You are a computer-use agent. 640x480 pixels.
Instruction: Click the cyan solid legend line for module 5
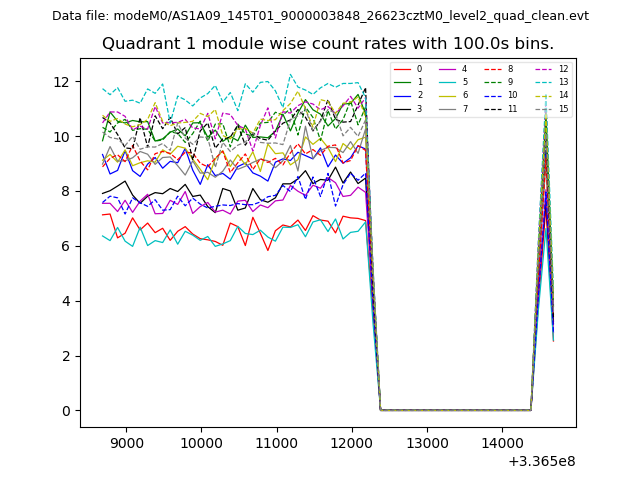pos(449,82)
